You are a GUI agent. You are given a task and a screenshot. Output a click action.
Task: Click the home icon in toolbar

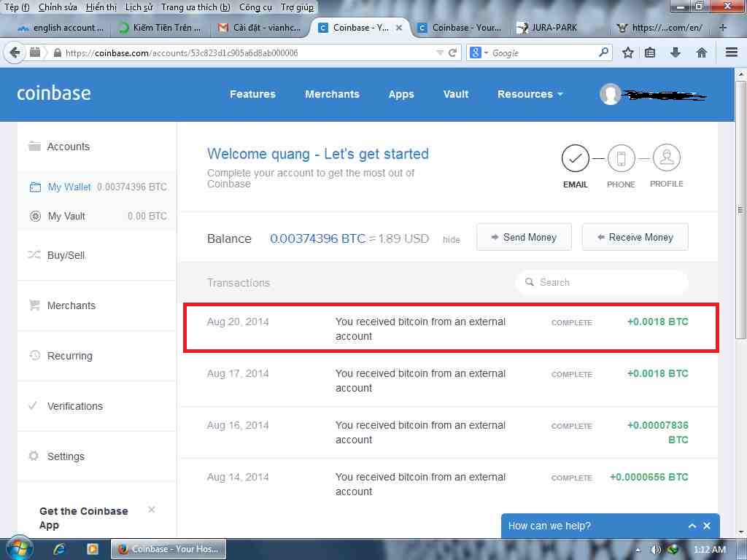tap(701, 52)
